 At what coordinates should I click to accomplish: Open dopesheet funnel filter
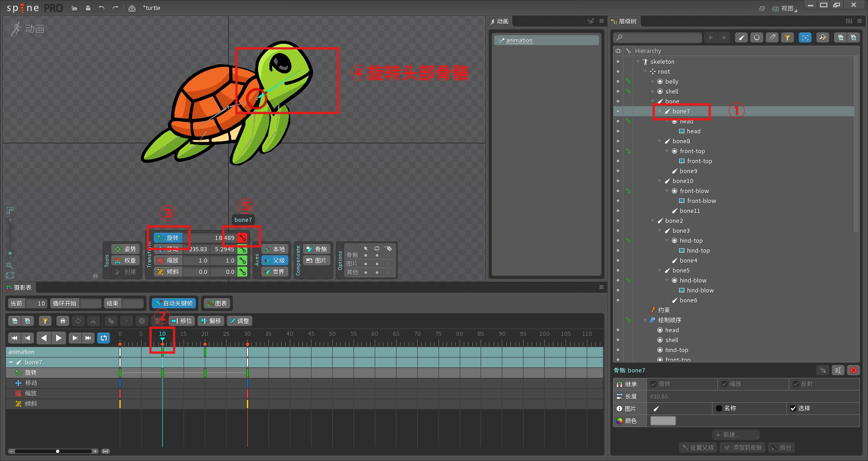[45, 321]
